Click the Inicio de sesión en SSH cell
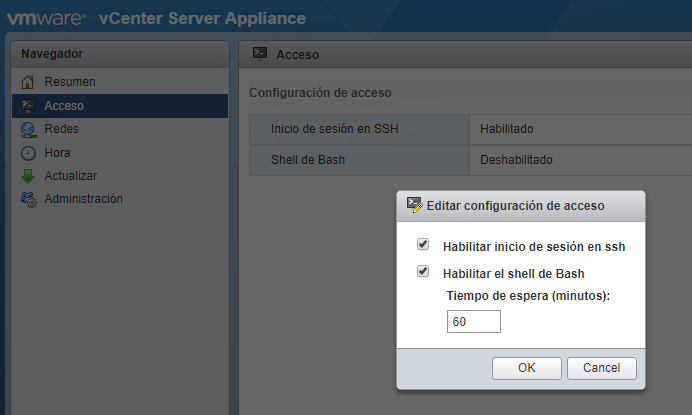Viewport: 692px width, 415px height. [359, 129]
